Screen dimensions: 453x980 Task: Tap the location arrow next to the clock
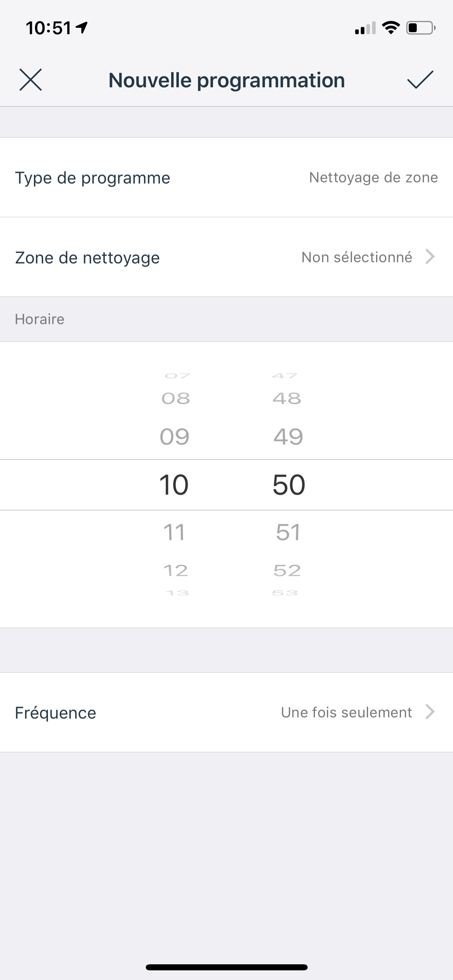click(x=82, y=27)
